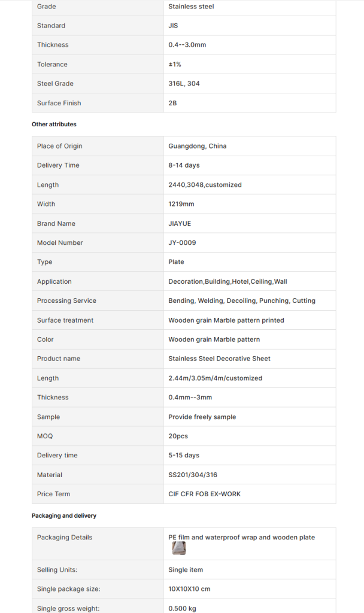
Task: Select the Single package size 10X10X10 cm value
Action: [x=189, y=589]
